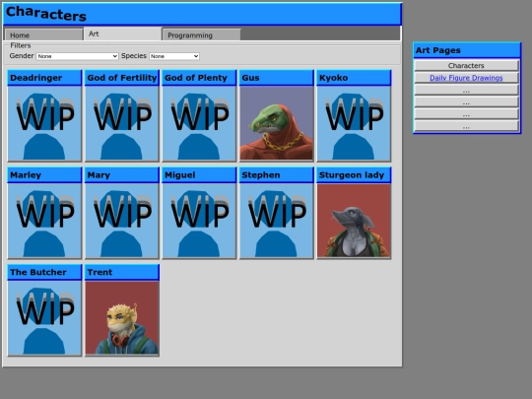View Sturgeon lady character portrait
Viewport: 532px width, 399px height.
pos(354,221)
